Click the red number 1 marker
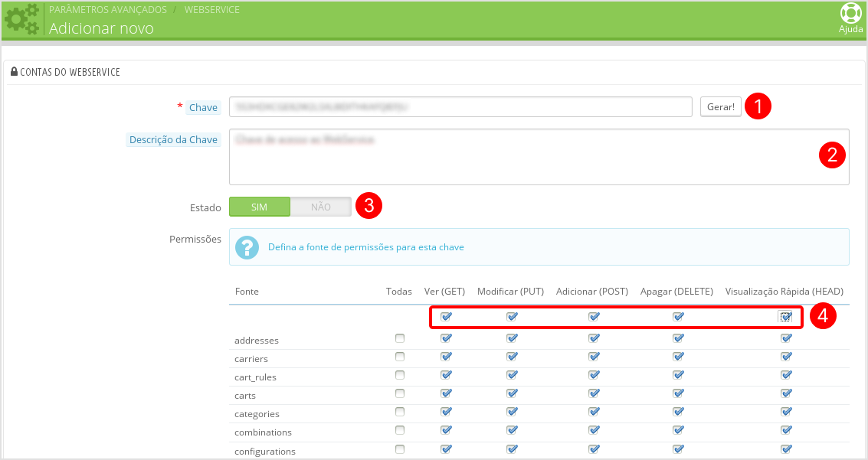 [758, 106]
